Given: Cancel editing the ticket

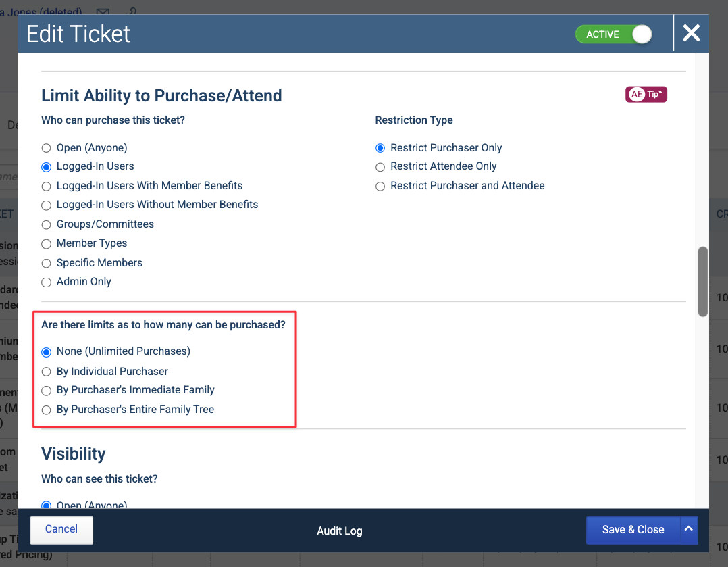Looking at the screenshot, I should point(61,530).
